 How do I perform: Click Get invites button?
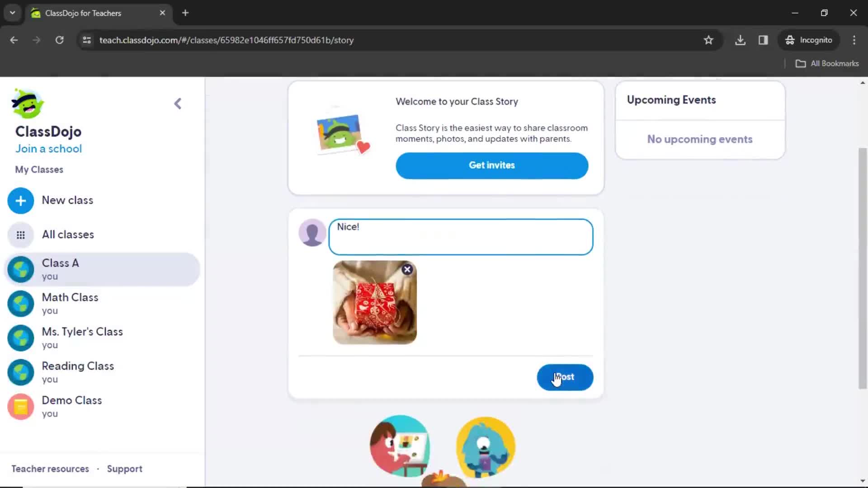click(x=491, y=165)
